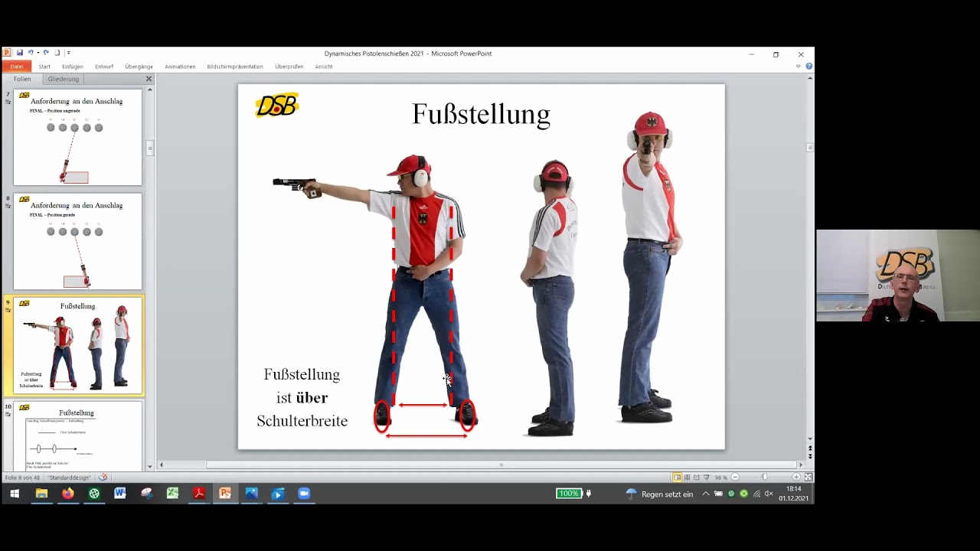
Task: Fit slide to current window icon
Action: [x=808, y=478]
